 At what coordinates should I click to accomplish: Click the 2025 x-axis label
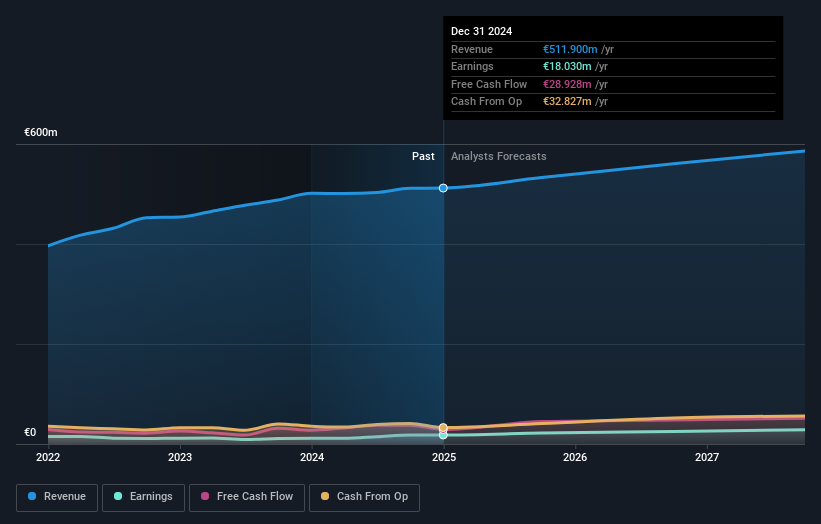444,457
